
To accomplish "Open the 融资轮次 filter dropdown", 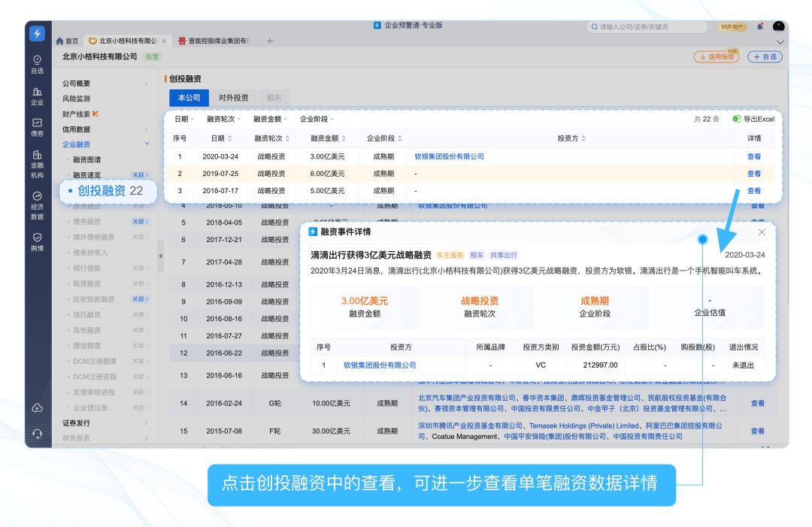I will point(224,119).
